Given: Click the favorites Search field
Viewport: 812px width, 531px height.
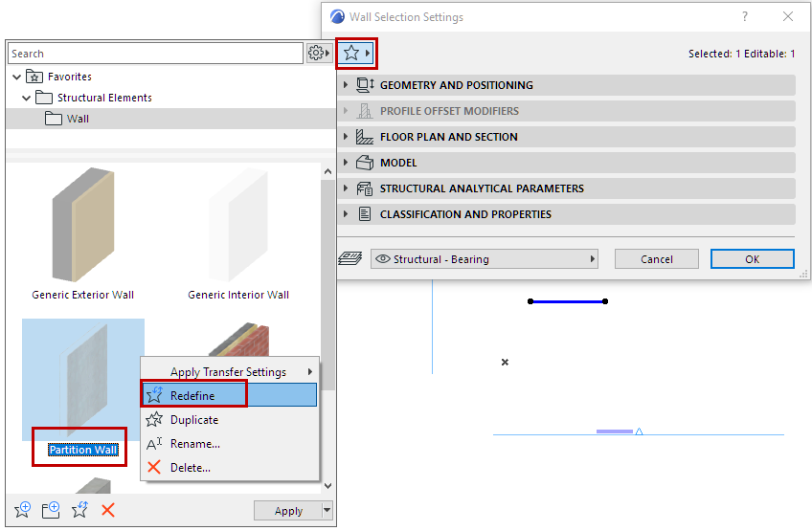Looking at the screenshot, I should (155, 54).
